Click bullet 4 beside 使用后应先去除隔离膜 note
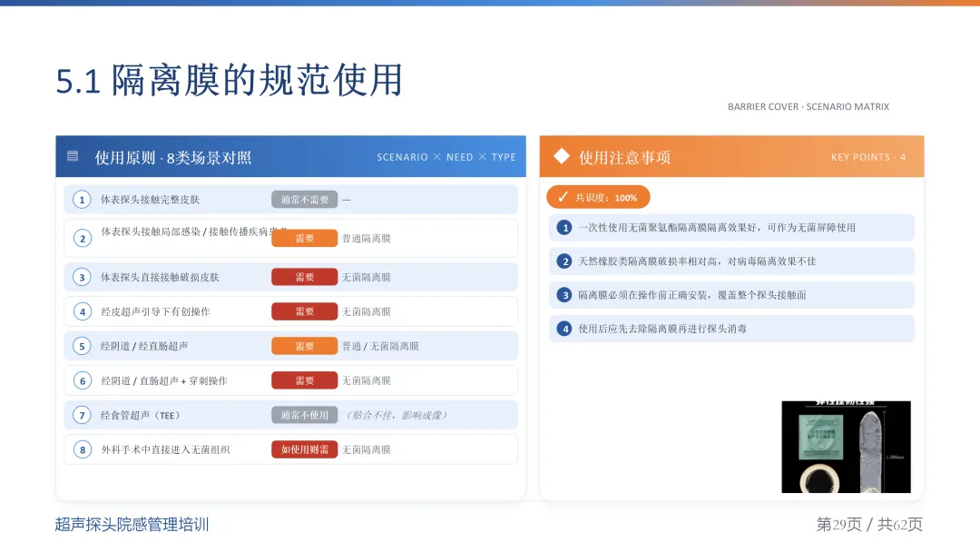 564,329
